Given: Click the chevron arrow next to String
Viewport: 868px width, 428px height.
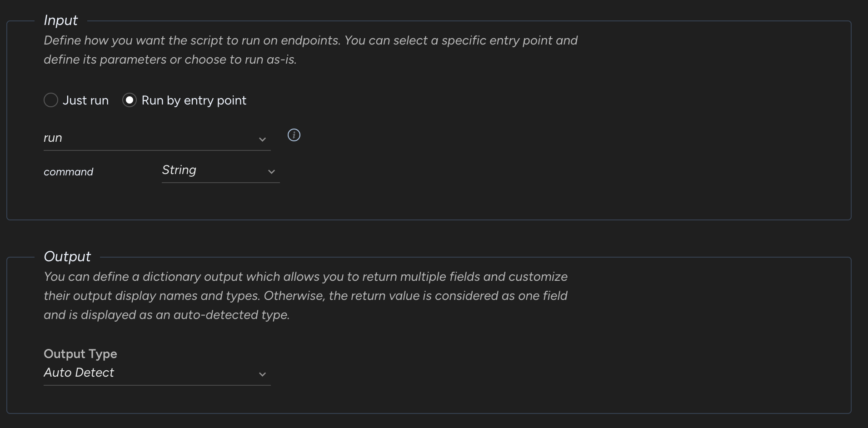Looking at the screenshot, I should click(x=271, y=171).
